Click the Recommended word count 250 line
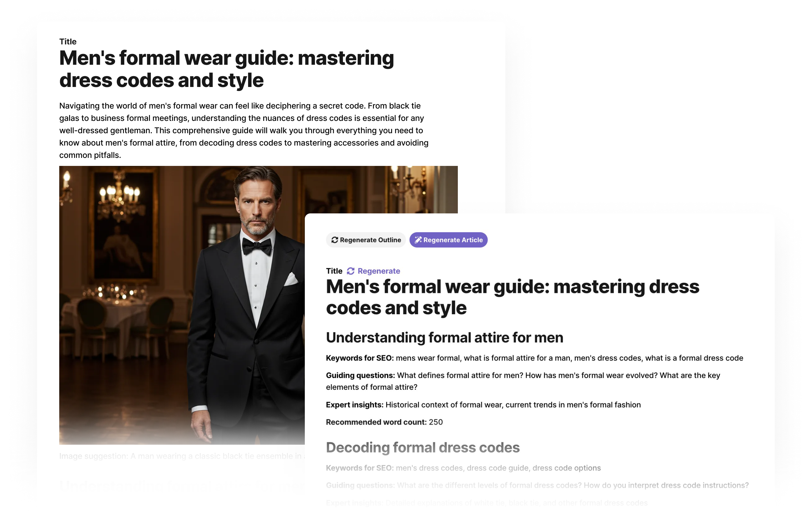This screenshot has width=812, height=515. click(384, 422)
